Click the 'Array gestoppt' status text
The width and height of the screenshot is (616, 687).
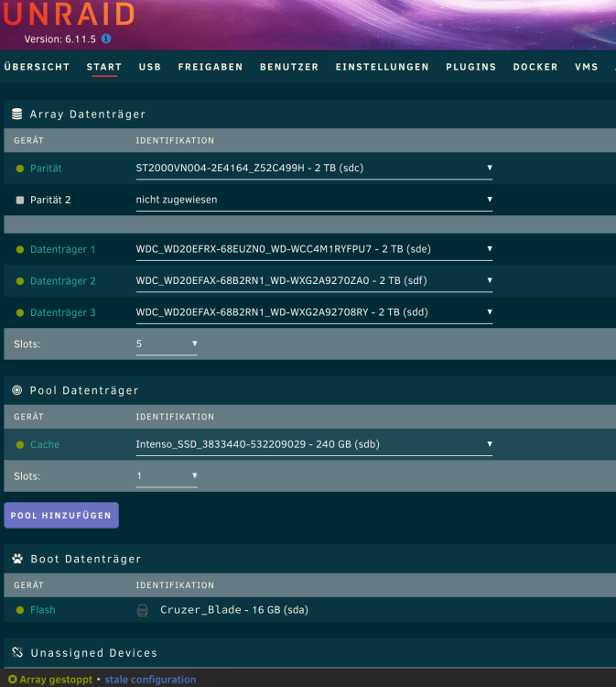[x=56, y=680]
